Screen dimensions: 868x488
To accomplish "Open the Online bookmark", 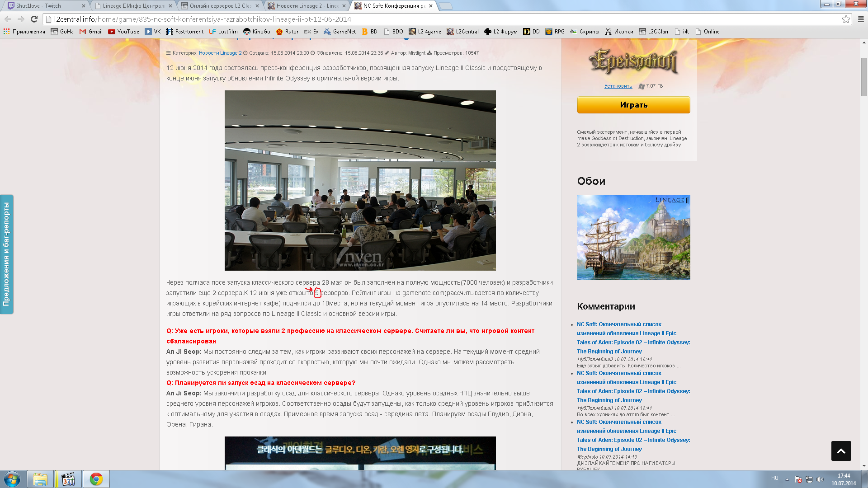I will point(707,32).
